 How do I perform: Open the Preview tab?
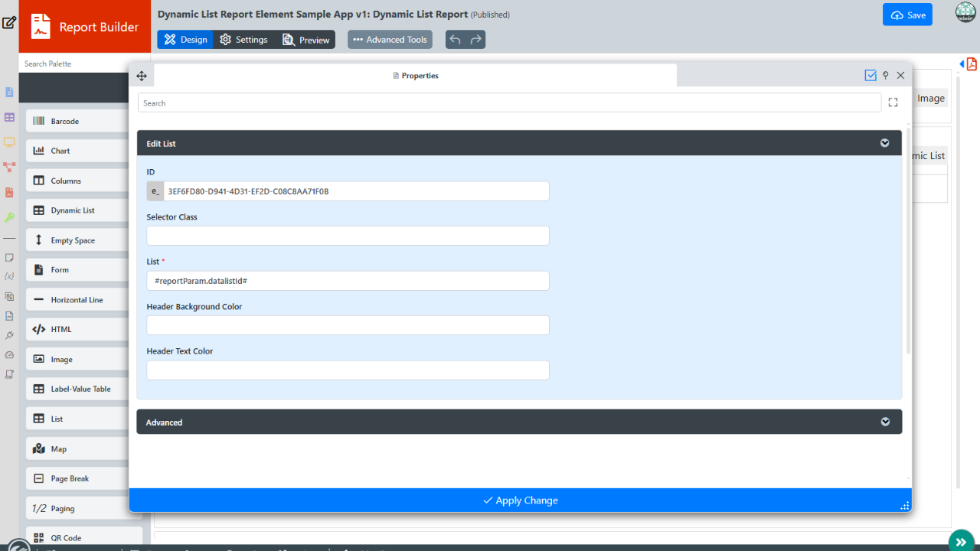306,40
